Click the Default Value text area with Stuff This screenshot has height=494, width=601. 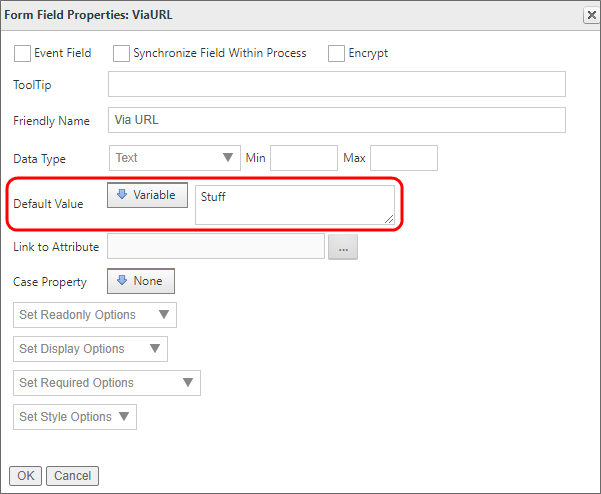294,204
